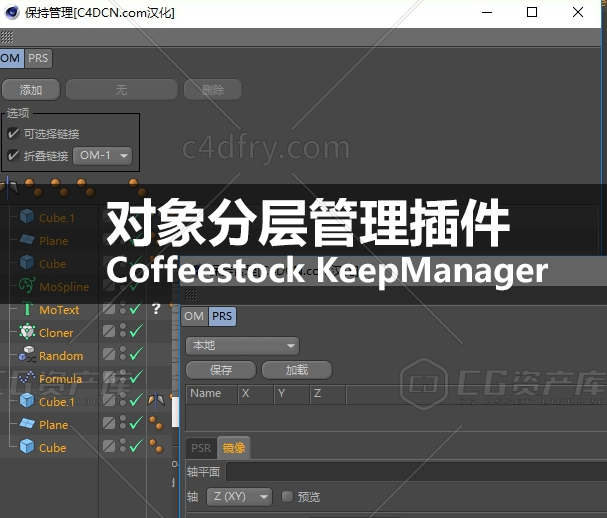Click the layer square in the lower Plane row
This screenshot has width=607, height=518.
point(109,423)
